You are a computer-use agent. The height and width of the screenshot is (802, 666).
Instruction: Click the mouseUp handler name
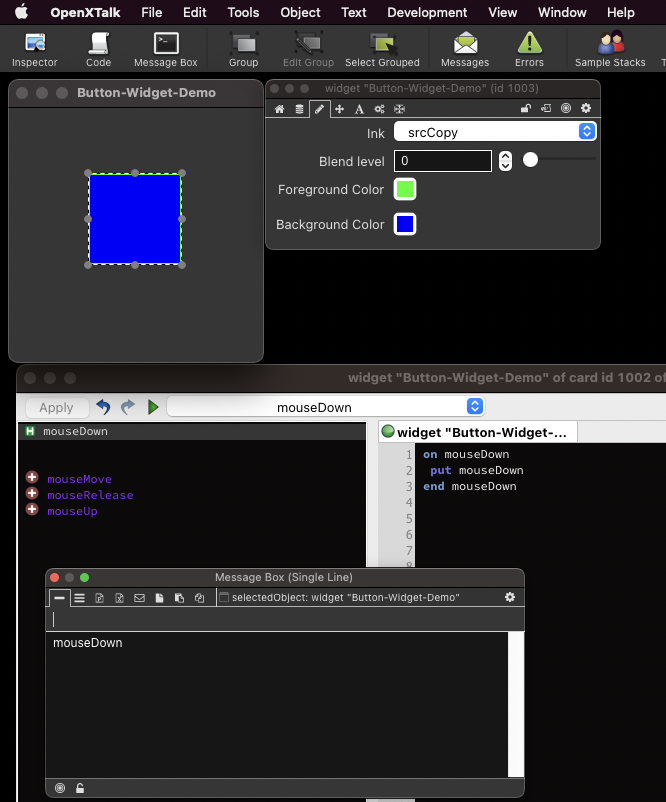pos(72,511)
